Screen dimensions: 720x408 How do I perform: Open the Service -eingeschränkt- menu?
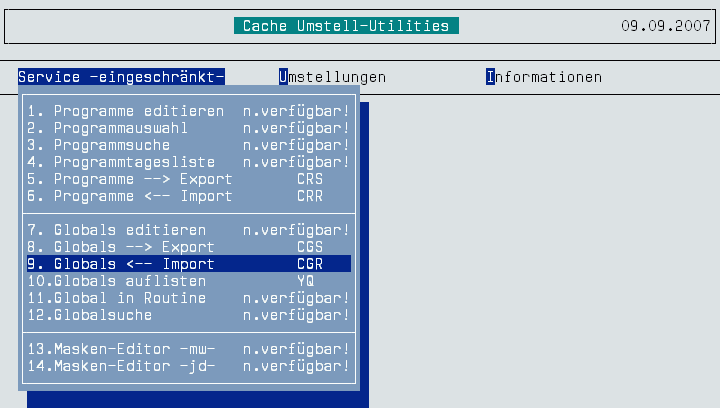(x=121, y=77)
